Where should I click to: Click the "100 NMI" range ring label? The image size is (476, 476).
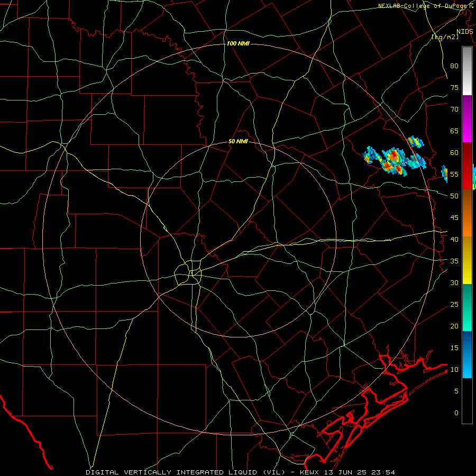(238, 44)
